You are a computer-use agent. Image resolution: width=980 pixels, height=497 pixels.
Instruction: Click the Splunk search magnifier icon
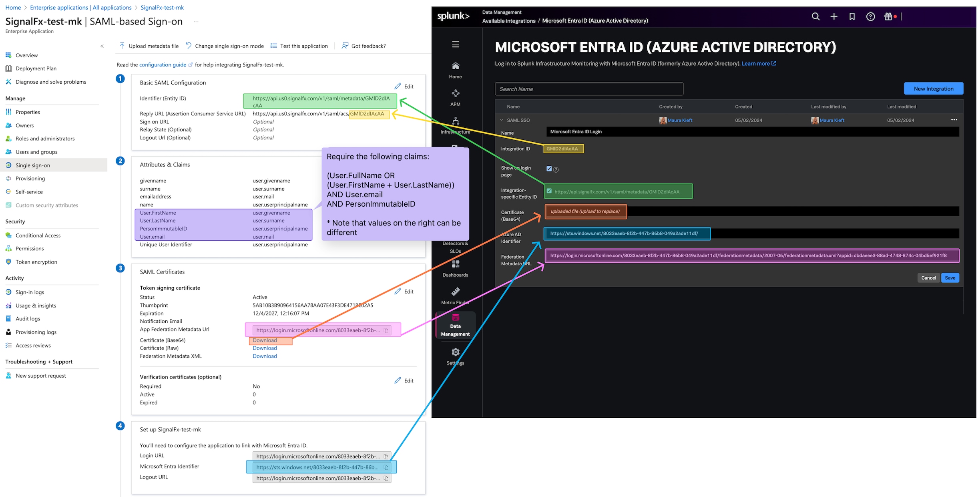click(815, 16)
